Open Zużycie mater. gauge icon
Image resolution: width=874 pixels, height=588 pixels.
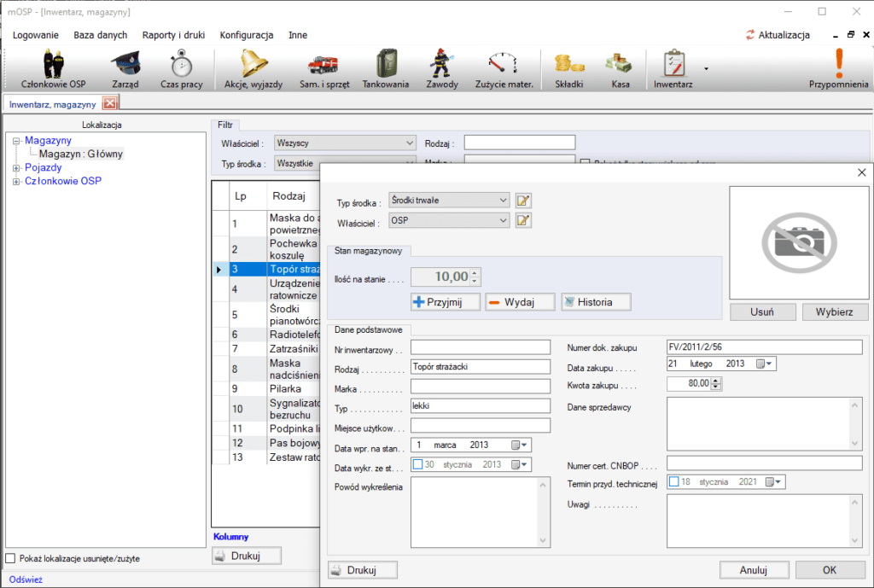(504, 69)
